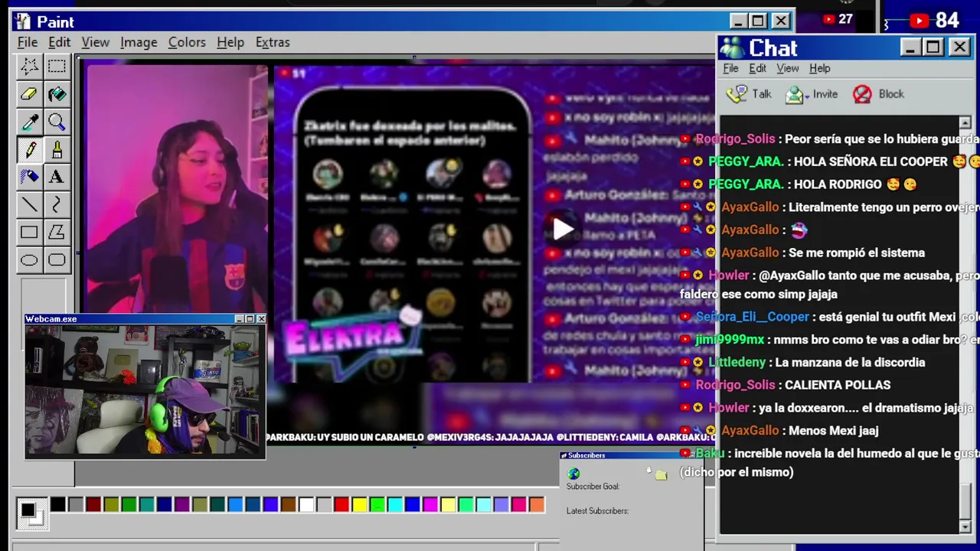
Task: Open the Image menu
Action: pyautogui.click(x=139, y=42)
